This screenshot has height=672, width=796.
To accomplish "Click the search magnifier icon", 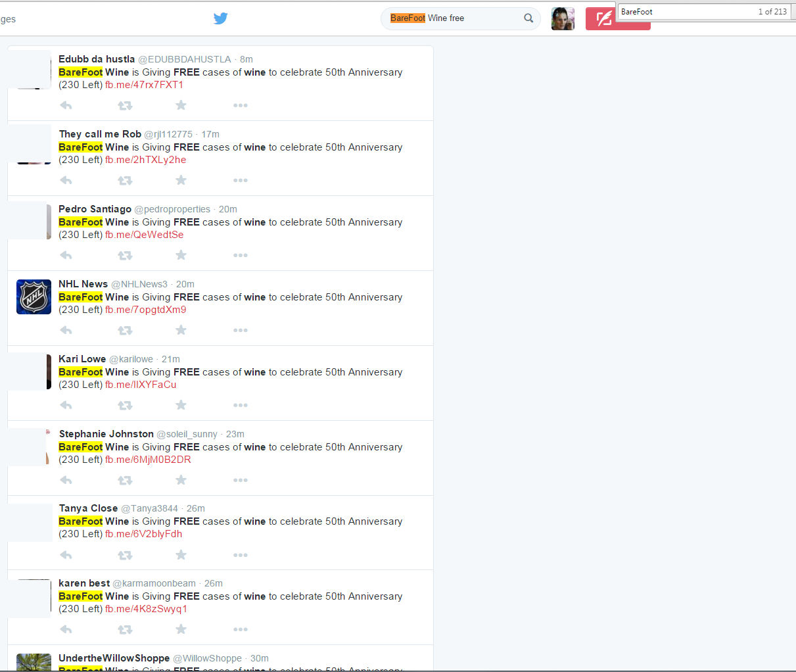I will click(528, 18).
